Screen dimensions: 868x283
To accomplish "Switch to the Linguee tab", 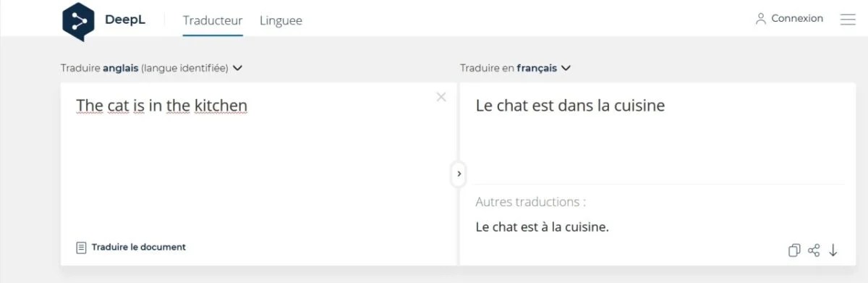I will click(x=281, y=20).
